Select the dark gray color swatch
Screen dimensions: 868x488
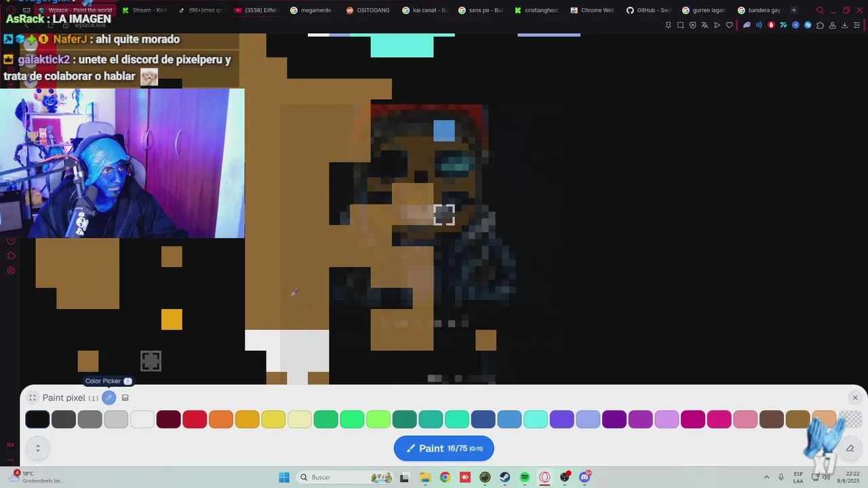pyautogui.click(x=64, y=420)
